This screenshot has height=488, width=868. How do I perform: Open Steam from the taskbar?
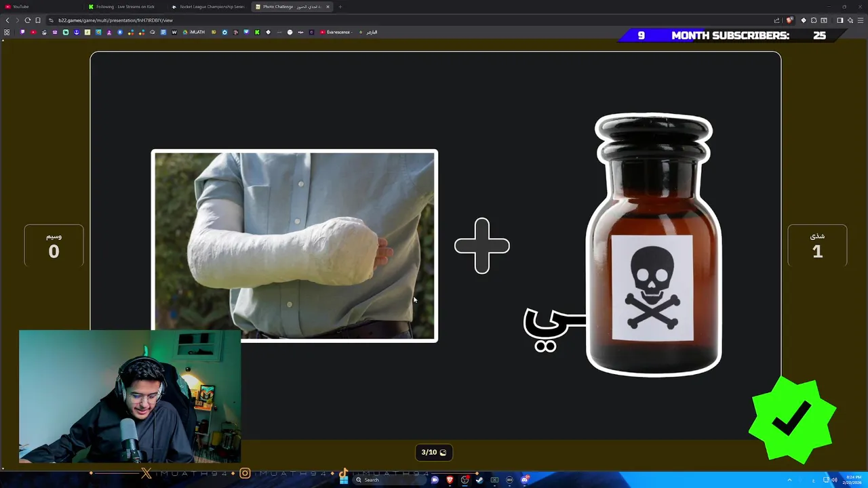[x=479, y=480]
